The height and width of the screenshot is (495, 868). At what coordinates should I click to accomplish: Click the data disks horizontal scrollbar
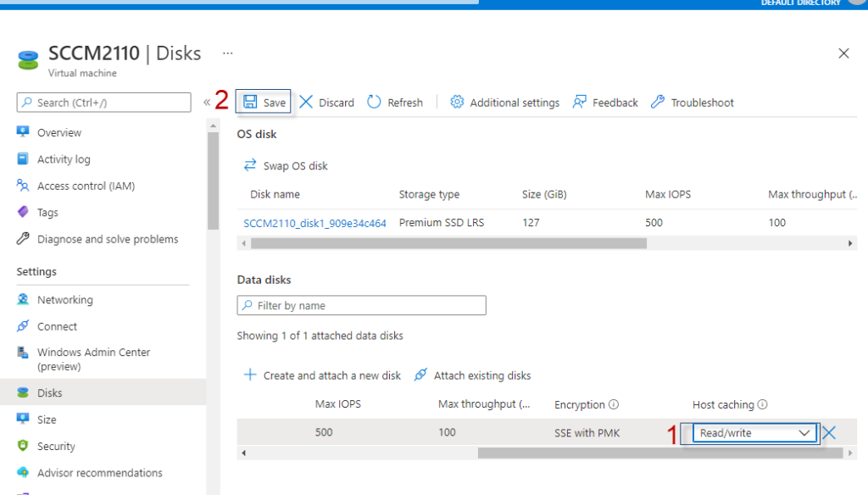click(x=659, y=453)
